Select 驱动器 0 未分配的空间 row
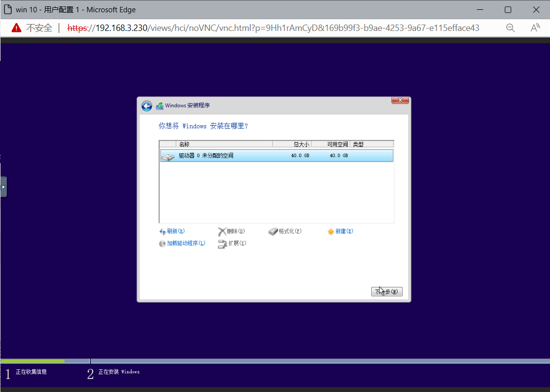The width and height of the screenshot is (550, 392). 276,155
